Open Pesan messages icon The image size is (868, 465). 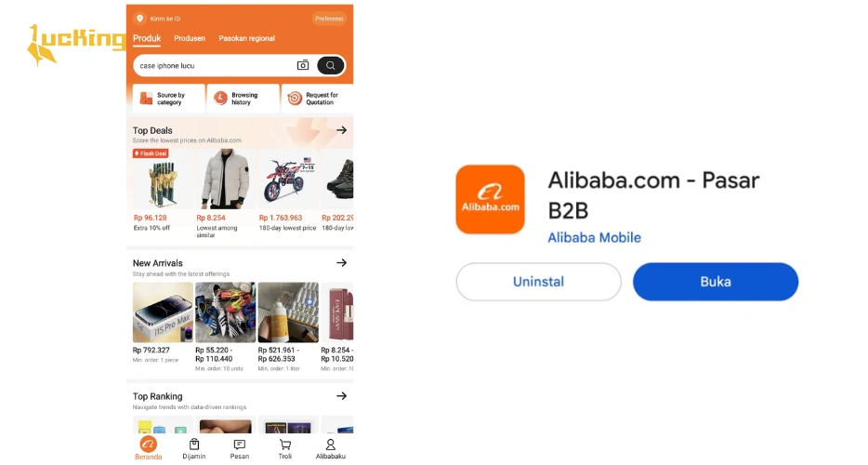[240, 448]
